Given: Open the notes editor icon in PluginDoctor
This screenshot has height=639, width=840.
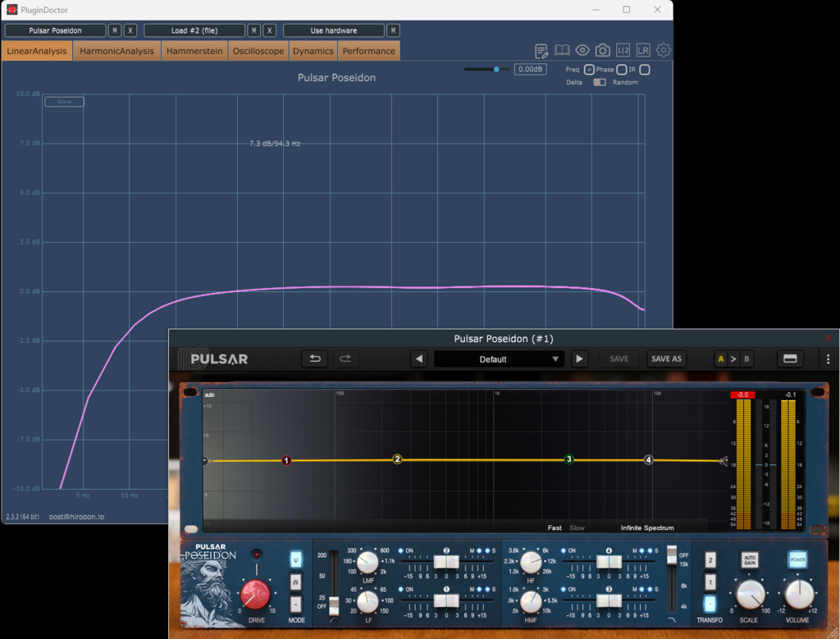Looking at the screenshot, I should [541, 51].
